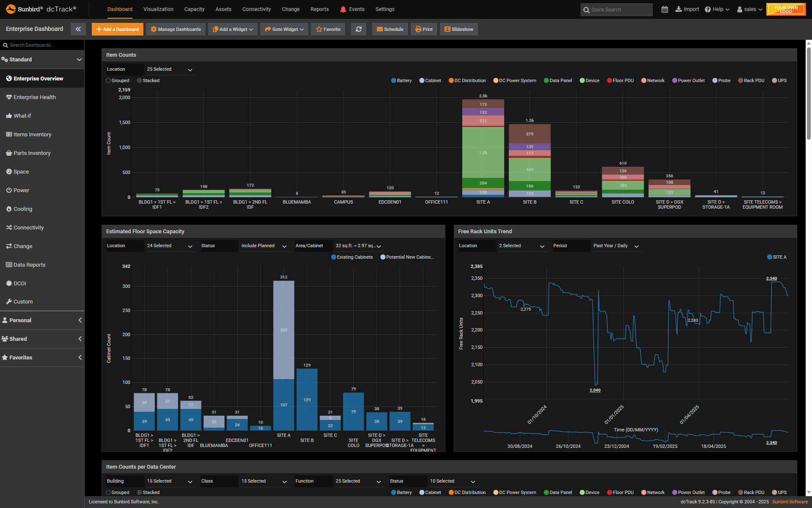Select Stacked radio in Item Counts
Screen dimensions: 812x508
coord(140,80)
